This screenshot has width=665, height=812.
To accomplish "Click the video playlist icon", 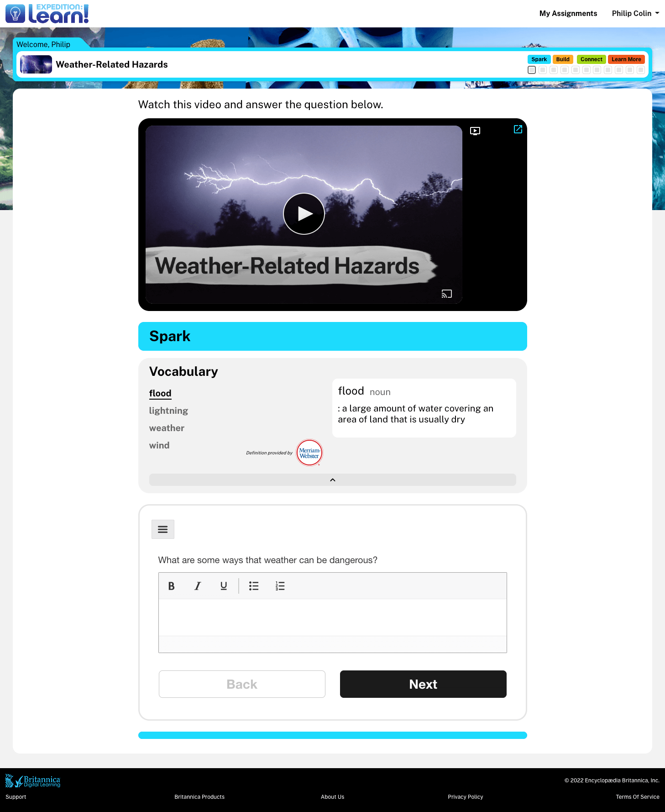I will point(475,131).
